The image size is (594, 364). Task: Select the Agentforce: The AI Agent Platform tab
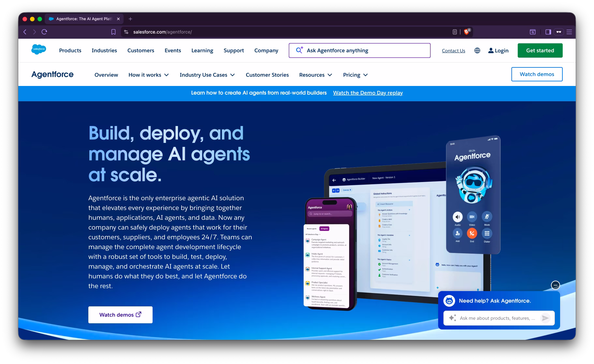point(84,19)
